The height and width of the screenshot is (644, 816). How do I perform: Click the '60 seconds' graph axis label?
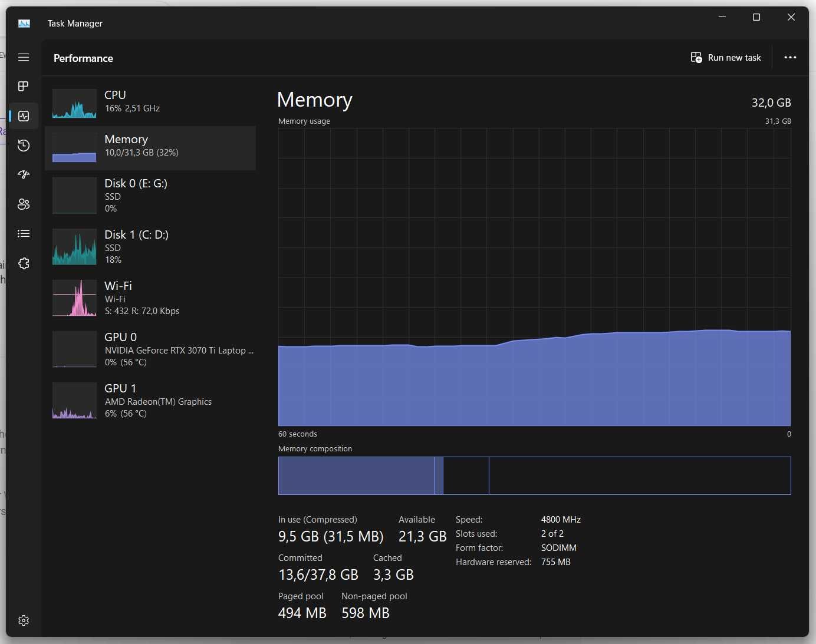tap(298, 434)
